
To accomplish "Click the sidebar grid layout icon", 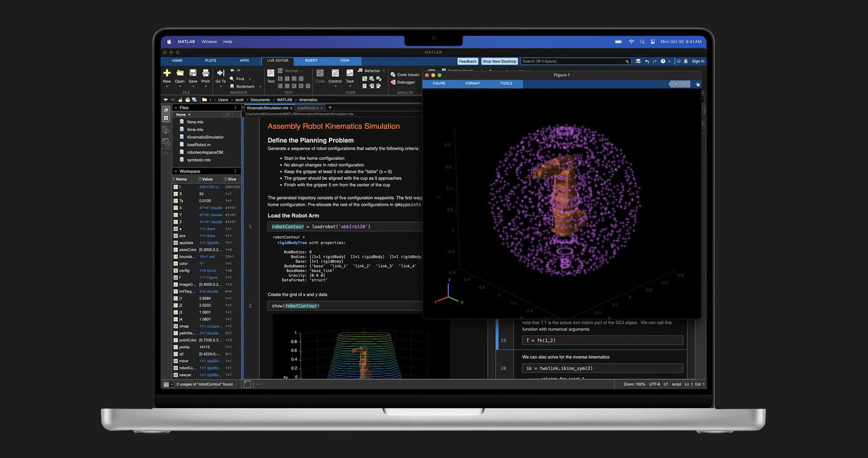I will click(166, 118).
